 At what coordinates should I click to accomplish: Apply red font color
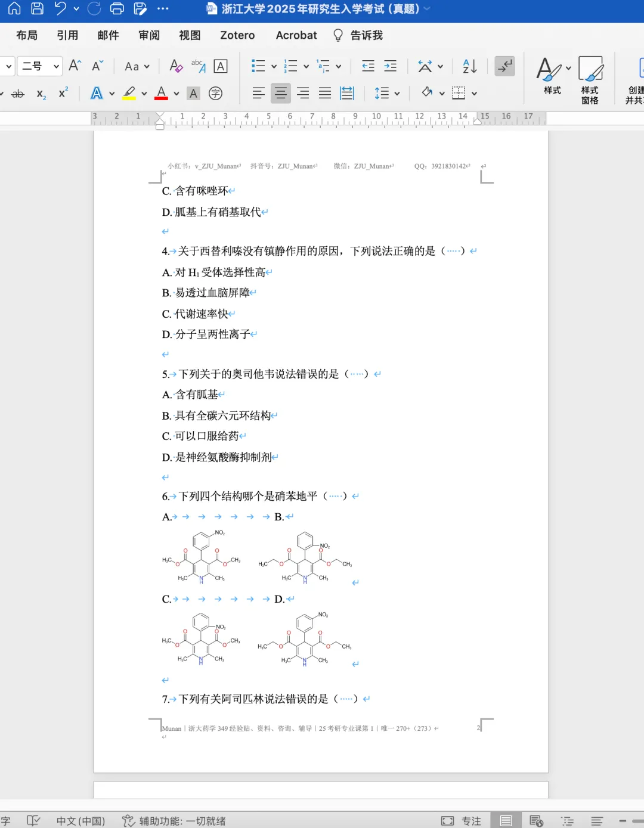pos(161,93)
